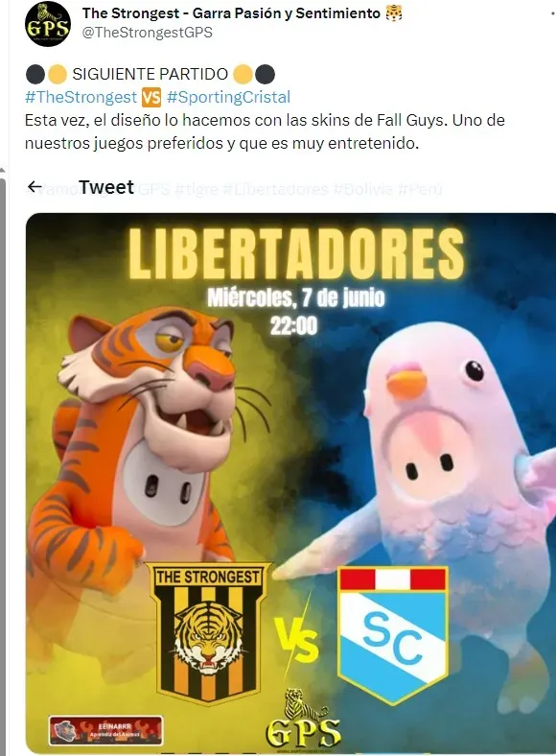The image size is (556, 756).
Task: Click the GPS tiger logo at image bottom
Action: [x=303, y=721]
